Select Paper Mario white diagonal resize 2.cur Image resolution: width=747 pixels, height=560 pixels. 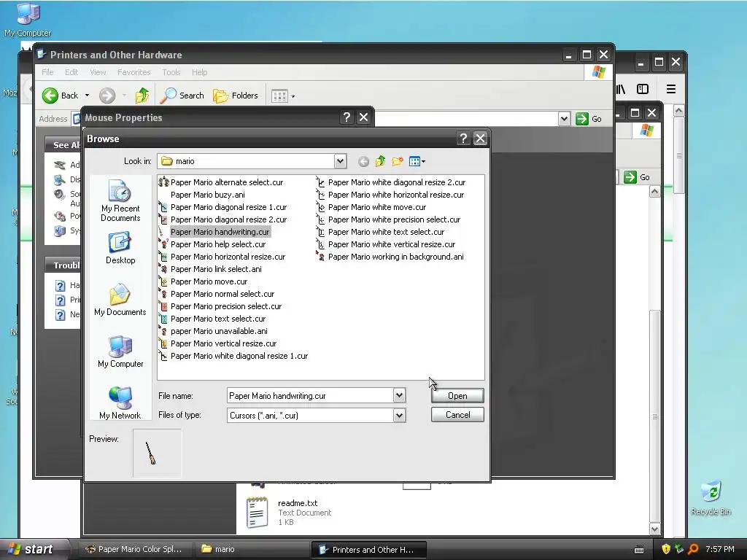tap(391, 182)
